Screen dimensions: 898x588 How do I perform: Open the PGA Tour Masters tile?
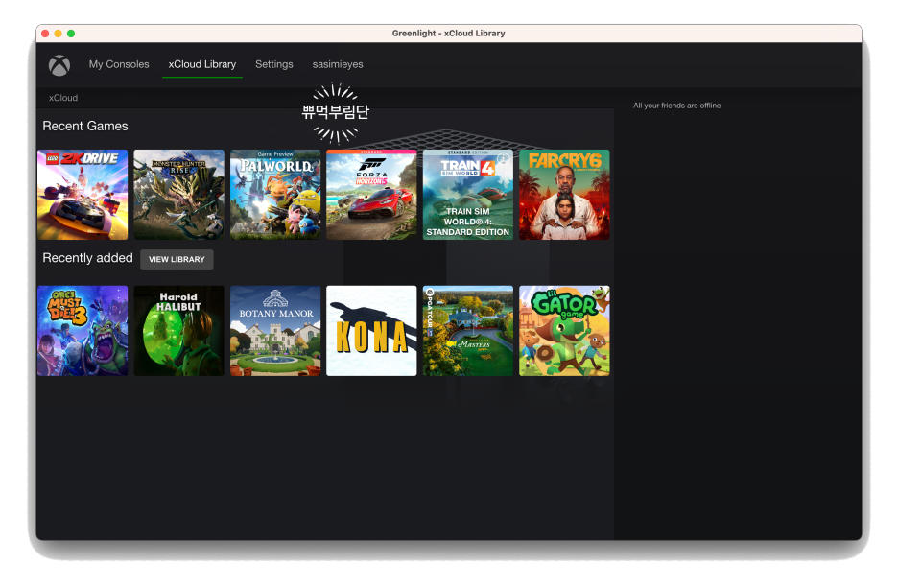point(468,331)
